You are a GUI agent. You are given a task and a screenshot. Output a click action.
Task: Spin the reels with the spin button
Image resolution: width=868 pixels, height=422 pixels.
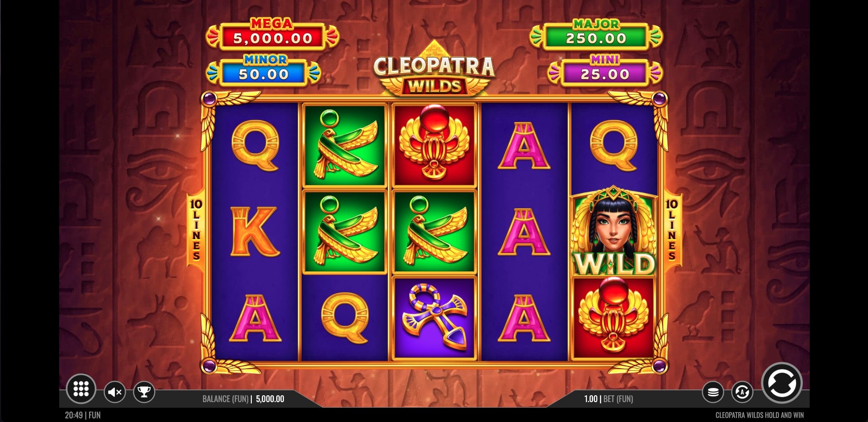click(x=782, y=383)
